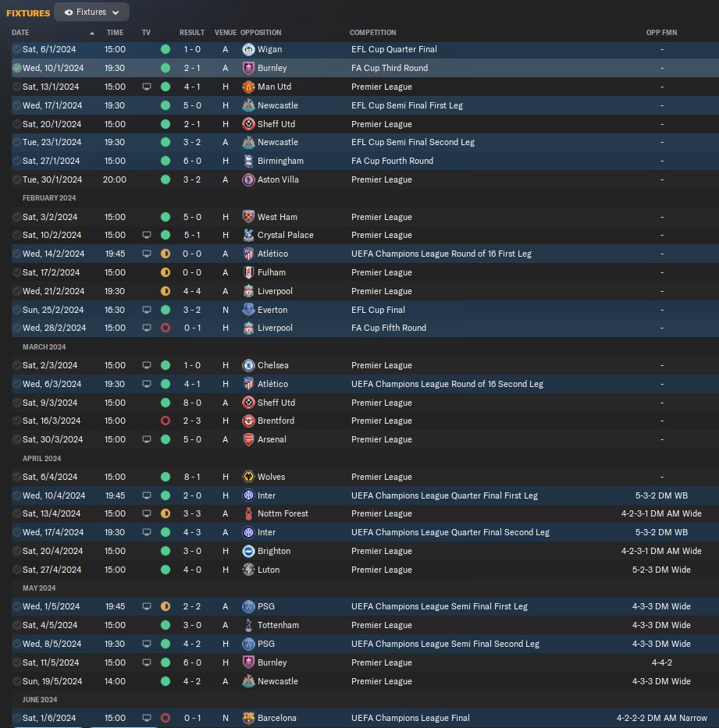Click the Aston Villa club badge
The height and width of the screenshot is (728, 719).
248,179
